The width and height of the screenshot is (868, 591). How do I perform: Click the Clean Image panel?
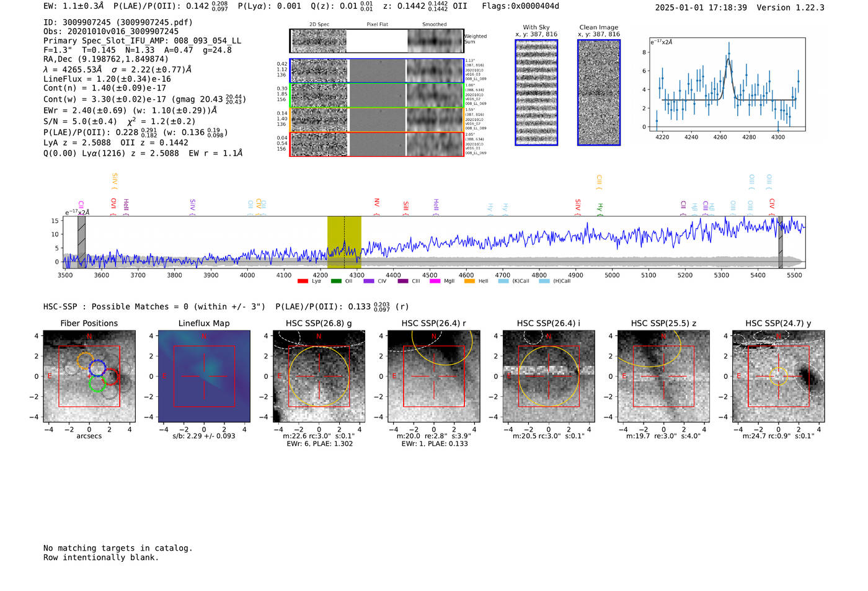(x=599, y=92)
